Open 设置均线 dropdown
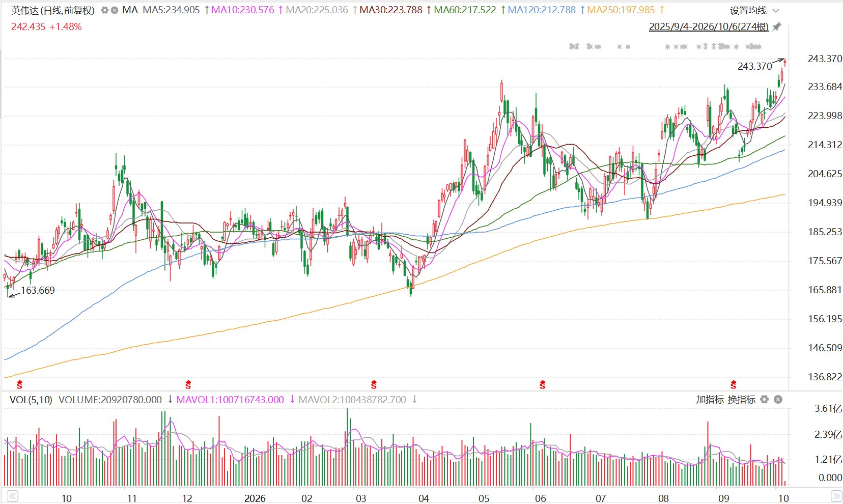The height and width of the screenshot is (504, 843). (x=754, y=11)
